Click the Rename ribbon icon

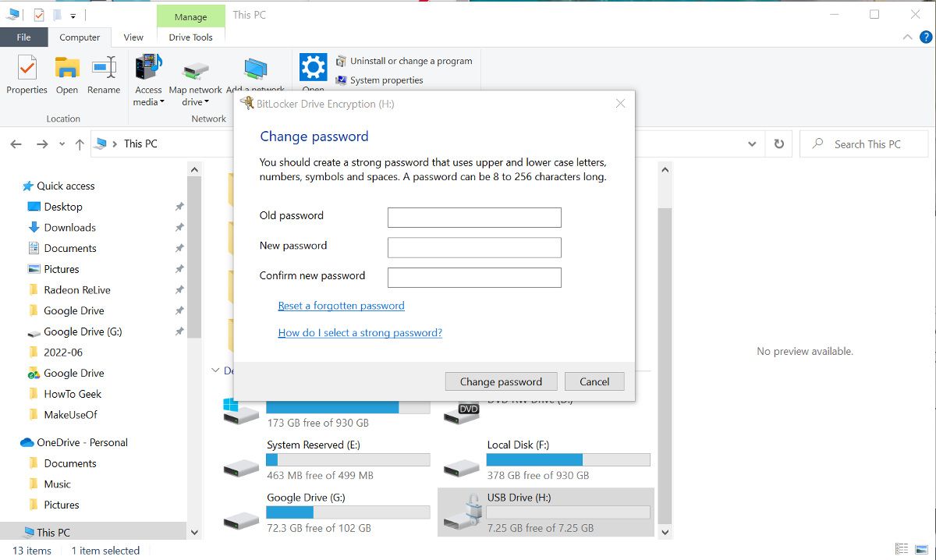coord(104,69)
